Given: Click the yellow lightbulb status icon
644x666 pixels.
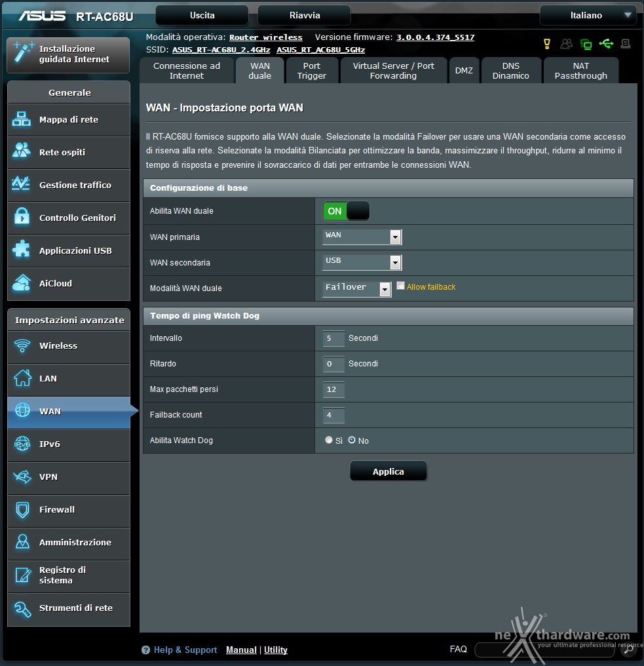Looking at the screenshot, I should (x=547, y=44).
